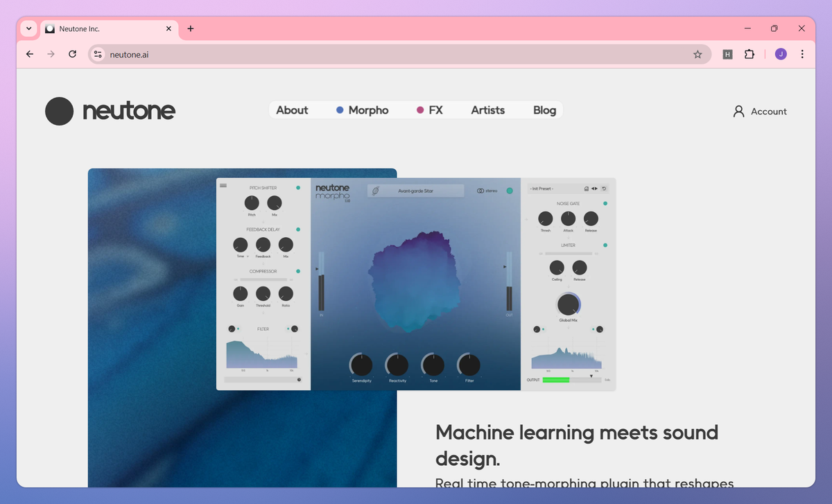Screen dimensions: 832x504
Task: Click the neutone logo in the header
Action: [110, 111]
